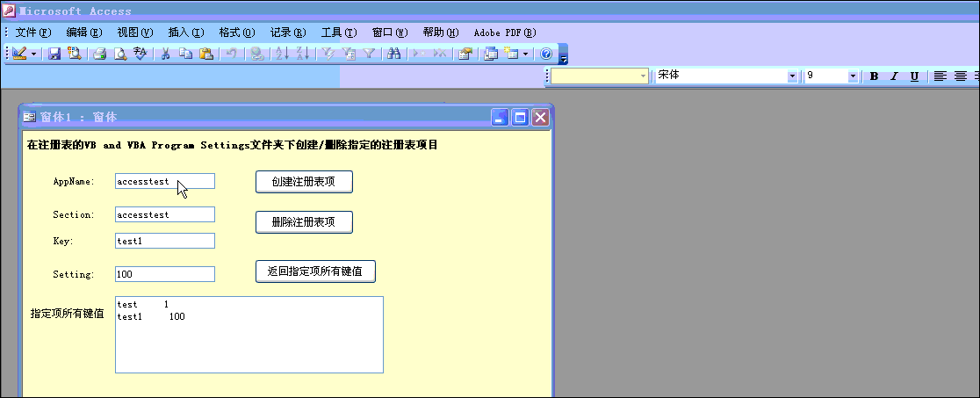This screenshot has height=398, width=980.
Task: Open the Properties sheet icon
Action: [465, 54]
